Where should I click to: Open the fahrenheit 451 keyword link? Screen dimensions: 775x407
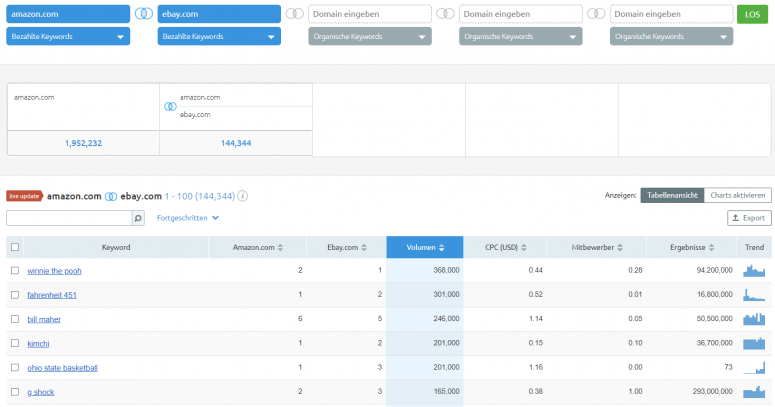pyautogui.click(x=52, y=295)
